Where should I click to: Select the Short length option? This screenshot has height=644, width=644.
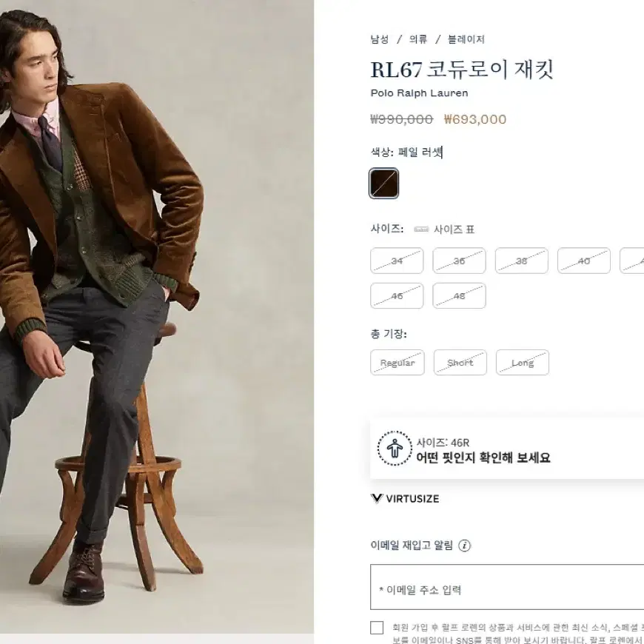pyautogui.click(x=460, y=362)
